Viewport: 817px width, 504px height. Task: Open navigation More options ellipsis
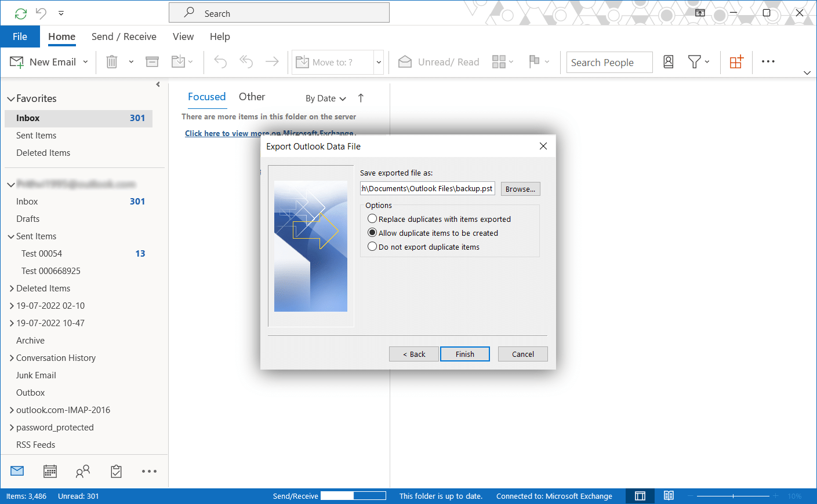(149, 472)
